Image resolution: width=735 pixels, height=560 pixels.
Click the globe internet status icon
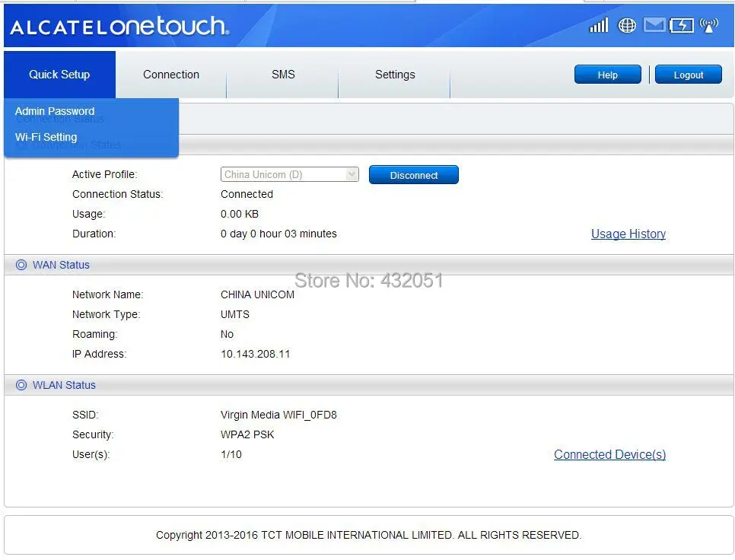point(627,25)
